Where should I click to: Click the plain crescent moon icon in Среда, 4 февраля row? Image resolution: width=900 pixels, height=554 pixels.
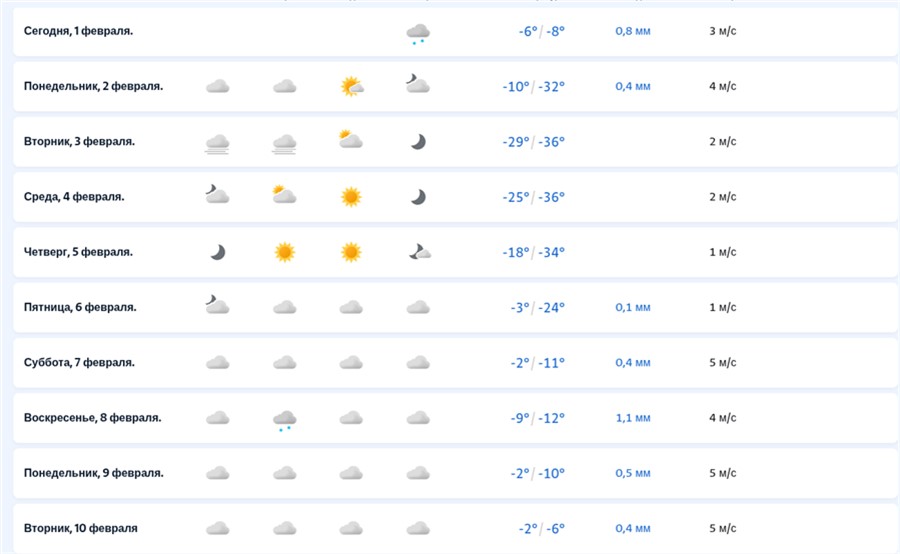418,197
